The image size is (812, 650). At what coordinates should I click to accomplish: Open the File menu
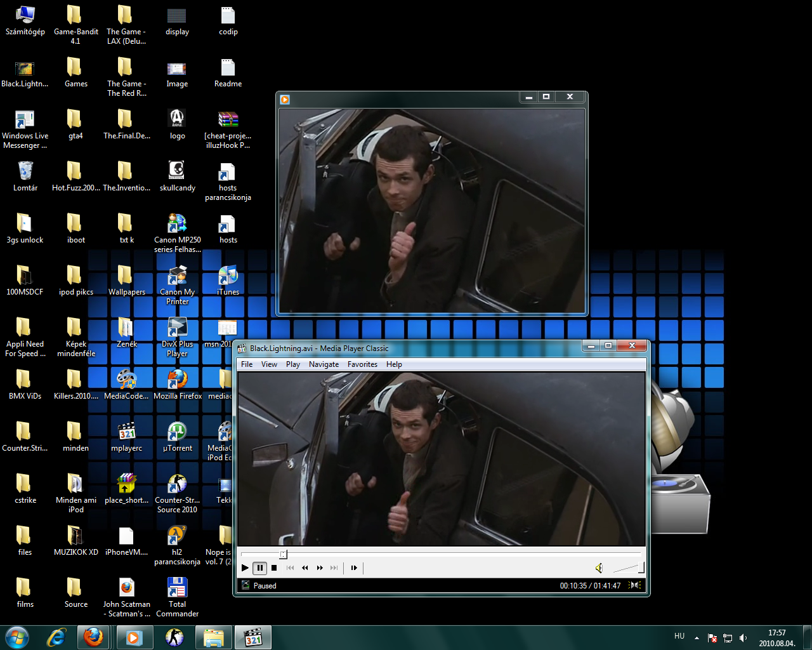247,364
